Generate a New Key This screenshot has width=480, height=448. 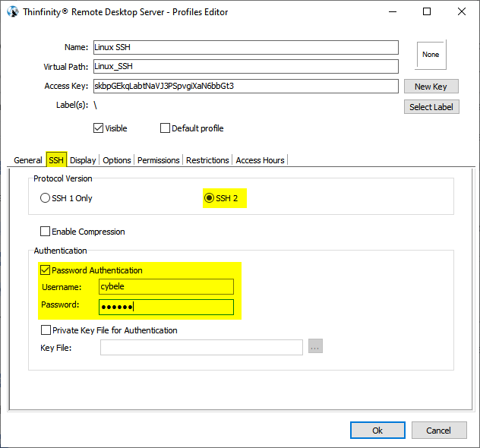[x=431, y=87]
